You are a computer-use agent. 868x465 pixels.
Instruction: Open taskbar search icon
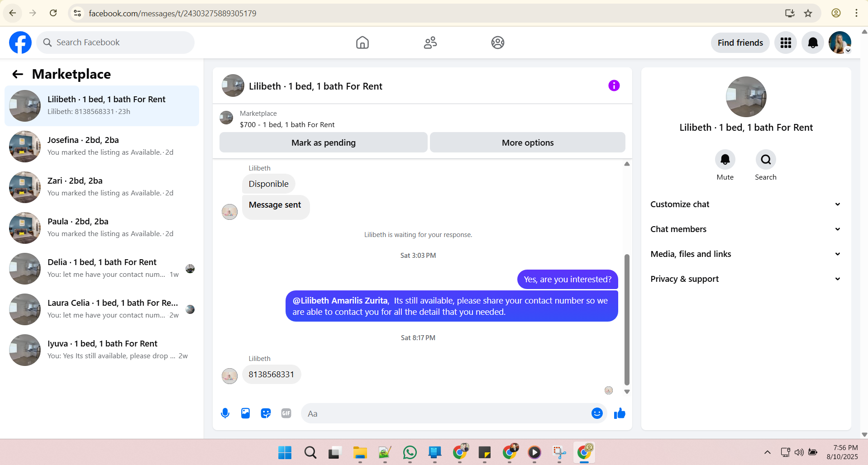310,452
